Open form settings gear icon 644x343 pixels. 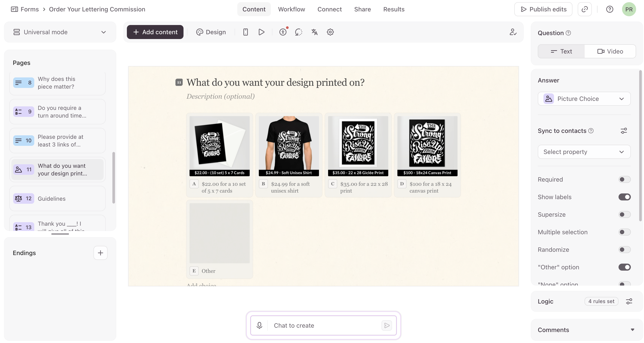(330, 32)
